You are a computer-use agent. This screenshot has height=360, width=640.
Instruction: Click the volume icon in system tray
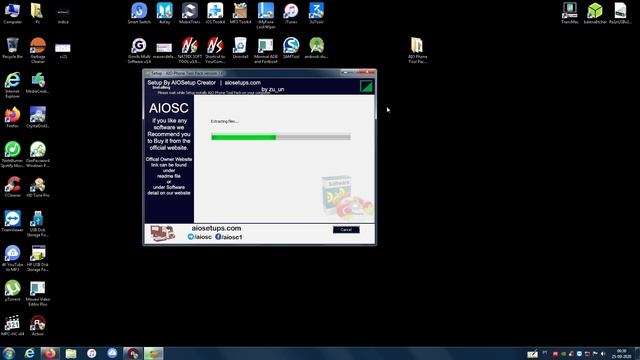coord(603,354)
